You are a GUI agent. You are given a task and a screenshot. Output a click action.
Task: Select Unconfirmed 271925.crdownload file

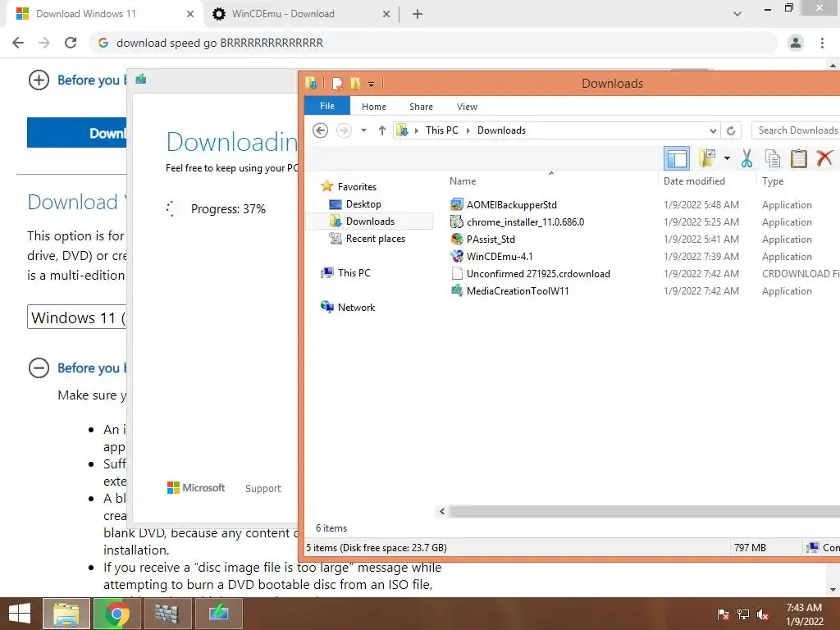coord(538,274)
